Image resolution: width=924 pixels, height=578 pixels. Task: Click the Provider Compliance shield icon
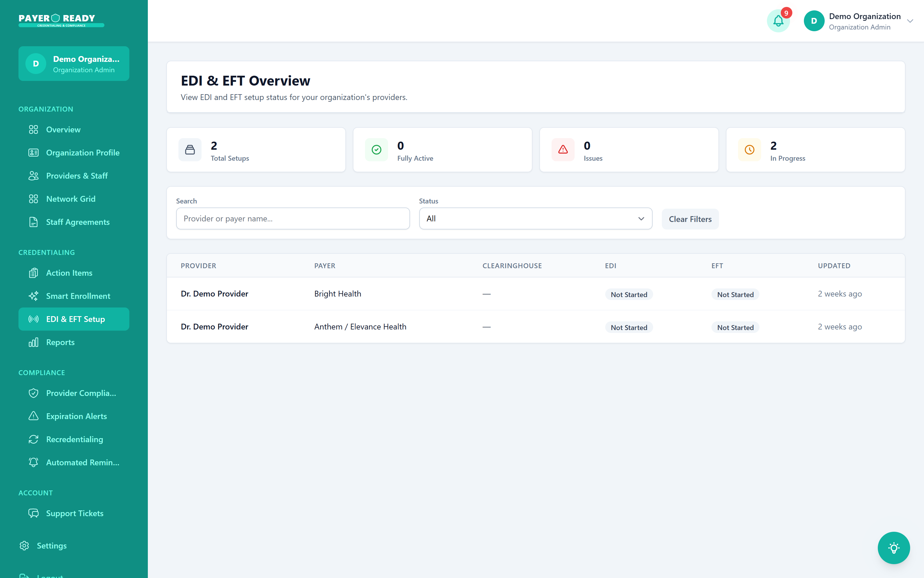pyautogui.click(x=33, y=393)
